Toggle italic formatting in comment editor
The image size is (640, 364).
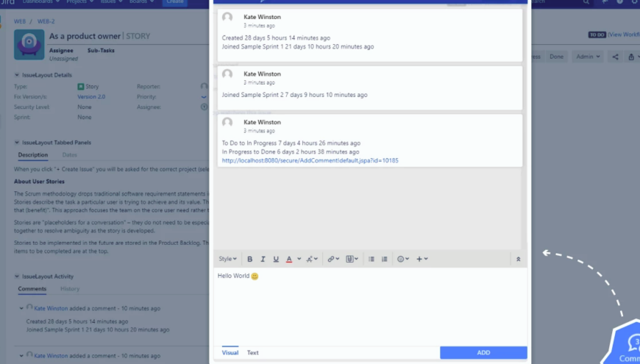(263, 259)
